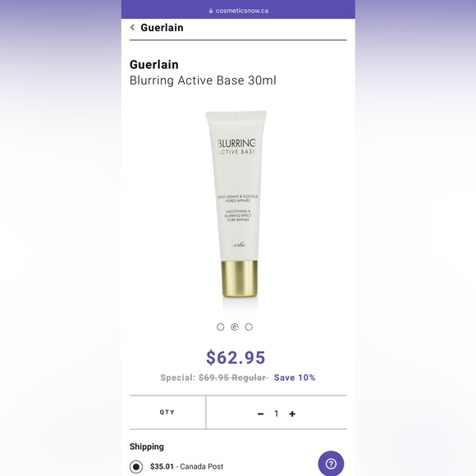Click the cosmeticsnow.ca address text

242,11
